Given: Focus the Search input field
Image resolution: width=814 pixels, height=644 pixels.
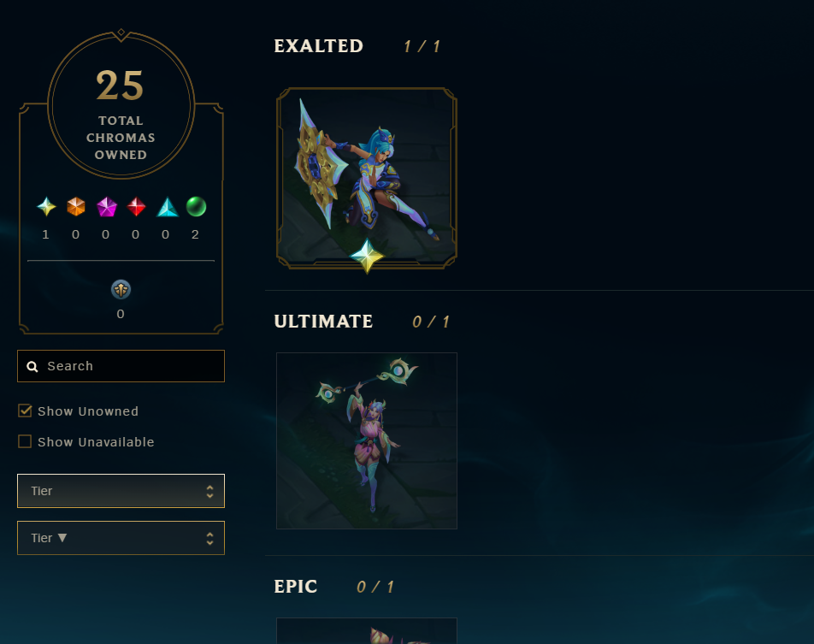Looking at the screenshot, I should coord(121,366).
